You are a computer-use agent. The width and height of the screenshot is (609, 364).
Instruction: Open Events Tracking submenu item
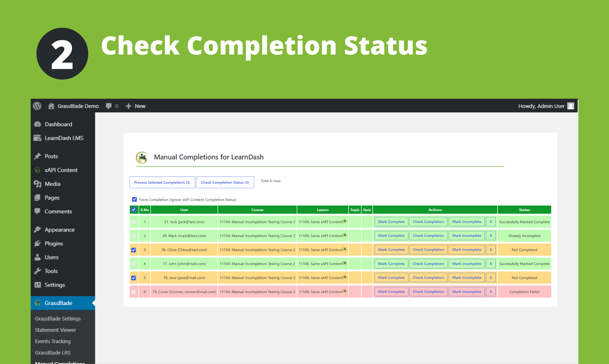53,341
